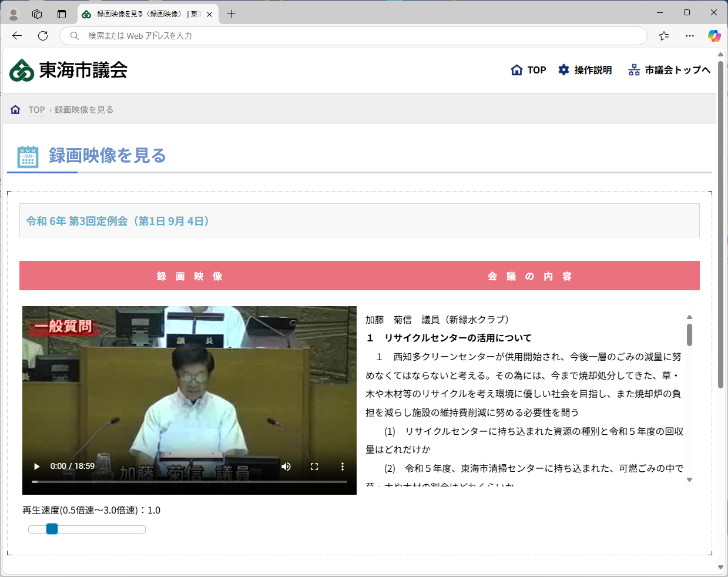This screenshot has height=577, width=728.
Task: Mute the video with speaker icon
Action: 286,467
